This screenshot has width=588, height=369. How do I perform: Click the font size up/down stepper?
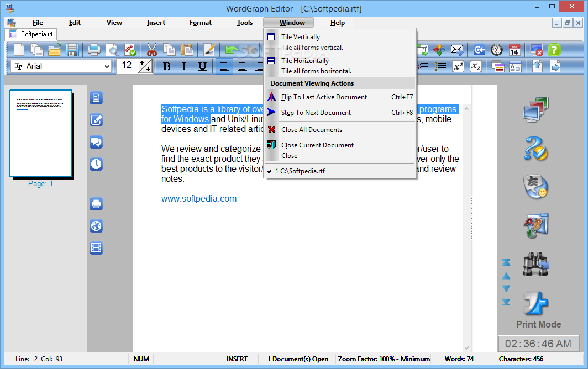pos(145,66)
